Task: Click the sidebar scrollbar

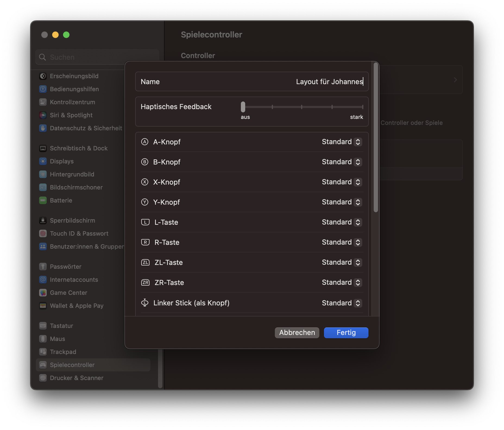Action: 160,369
